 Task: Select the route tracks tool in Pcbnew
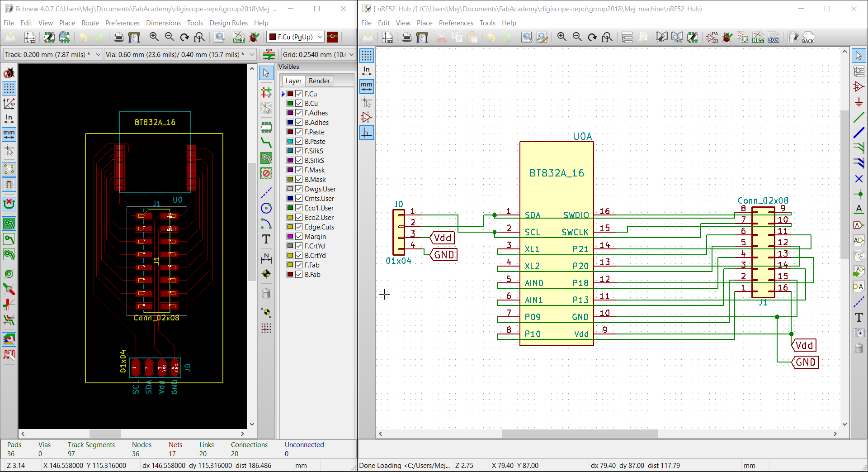tap(266, 143)
